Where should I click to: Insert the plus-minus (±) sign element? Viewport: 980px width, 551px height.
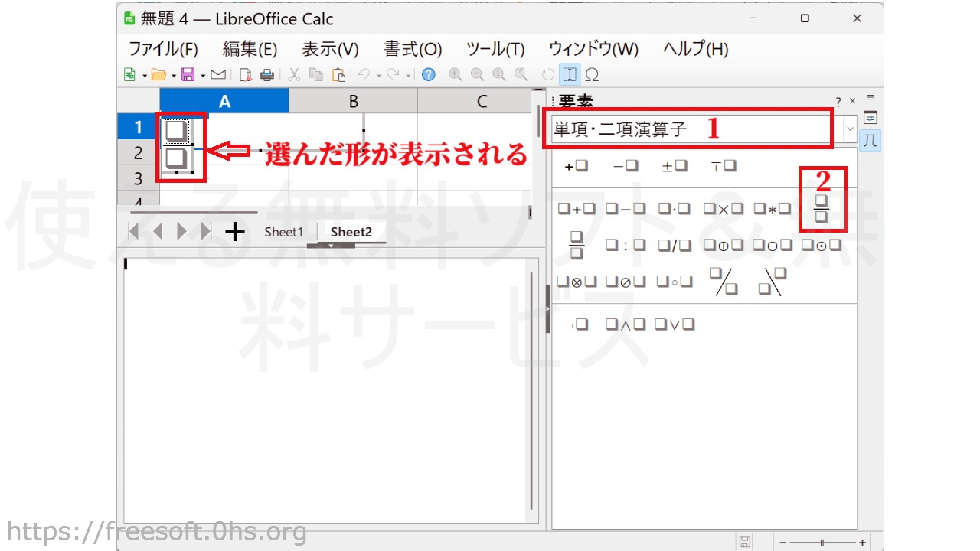coord(674,166)
